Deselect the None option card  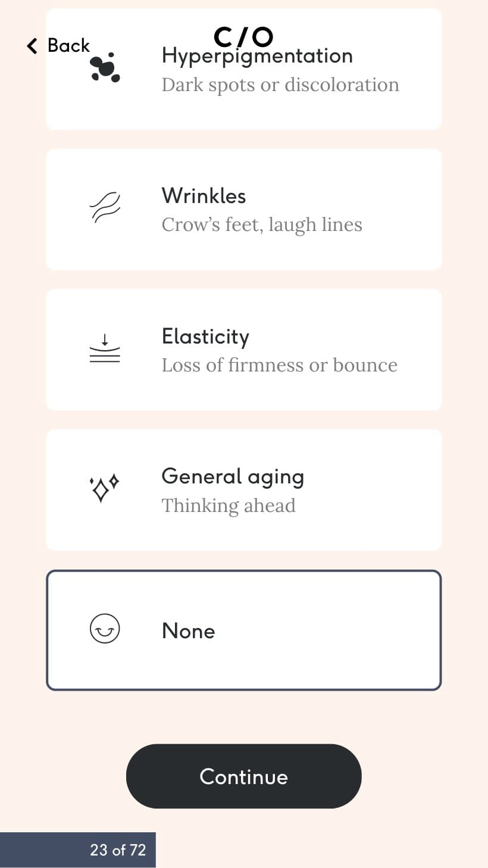[244, 630]
